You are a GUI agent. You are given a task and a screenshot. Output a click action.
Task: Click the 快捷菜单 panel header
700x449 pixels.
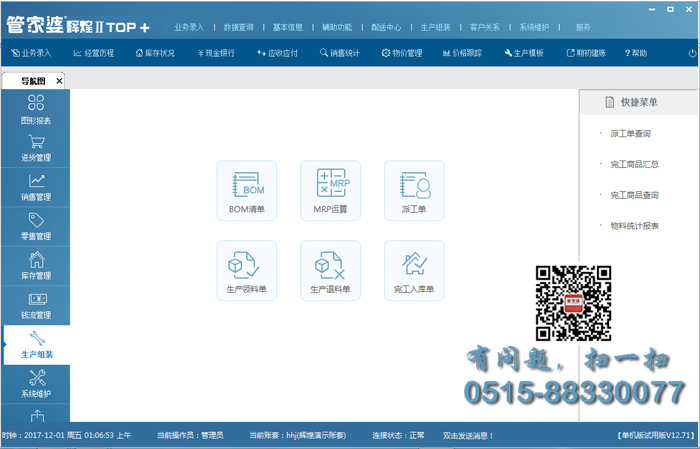(x=638, y=102)
